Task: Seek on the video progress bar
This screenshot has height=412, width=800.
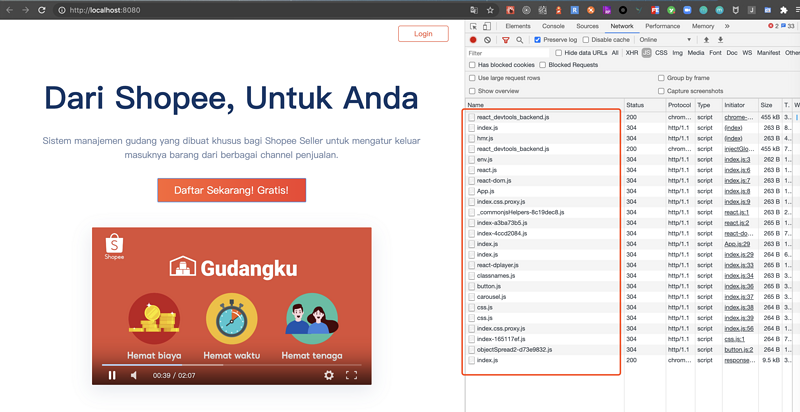Action: pyautogui.click(x=232, y=365)
